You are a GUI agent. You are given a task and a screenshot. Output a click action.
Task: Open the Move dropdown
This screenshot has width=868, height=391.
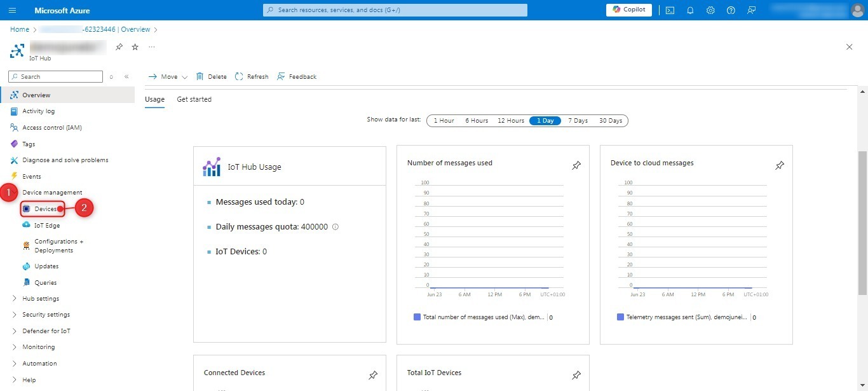tap(168, 76)
